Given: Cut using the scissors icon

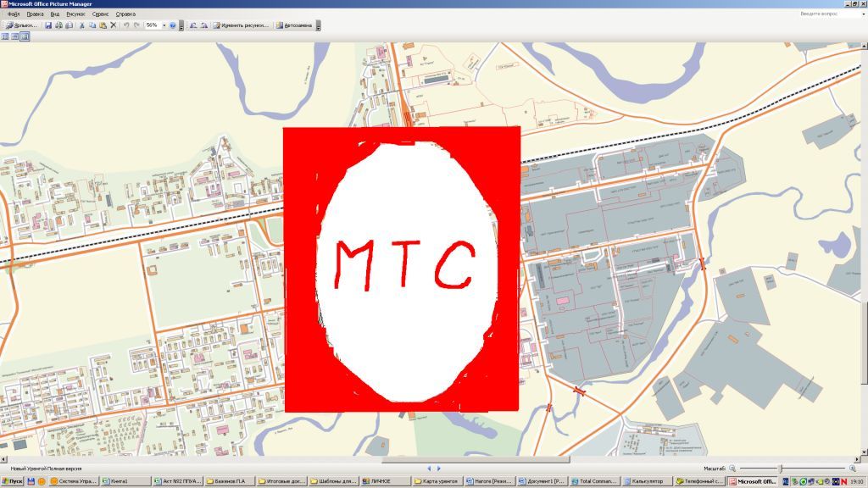Looking at the screenshot, I should [x=82, y=25].
